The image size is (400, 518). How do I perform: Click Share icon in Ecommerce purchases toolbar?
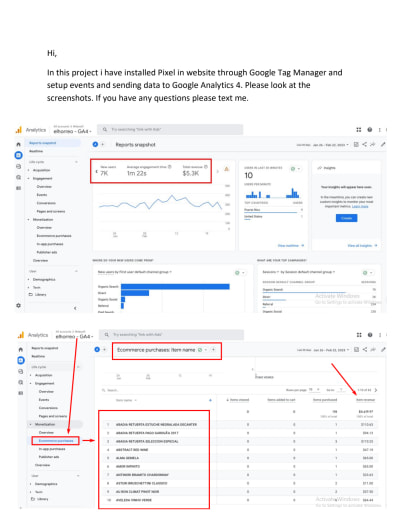pos(365,349)
